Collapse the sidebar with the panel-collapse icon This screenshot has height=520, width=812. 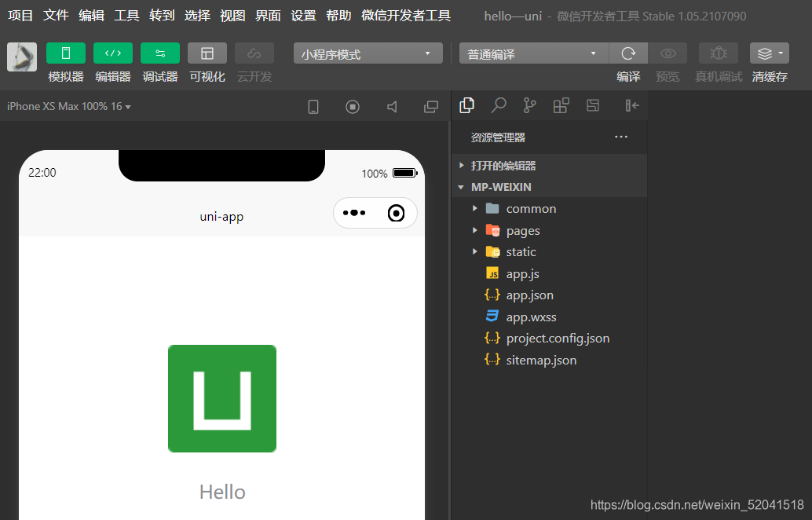(x=632, y=104)
